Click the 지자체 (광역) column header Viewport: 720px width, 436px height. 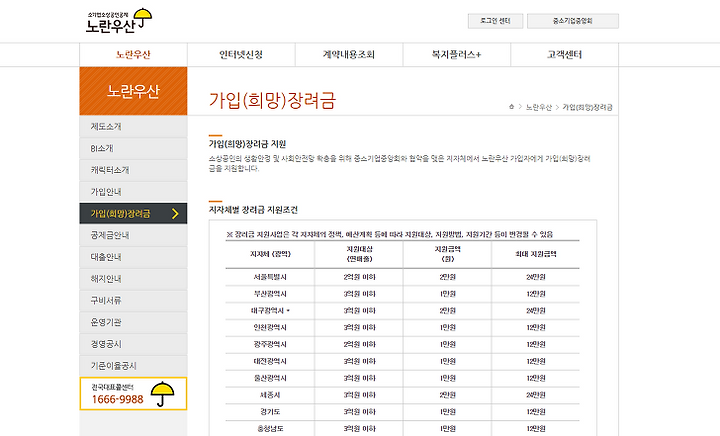(x=270, y=254)
